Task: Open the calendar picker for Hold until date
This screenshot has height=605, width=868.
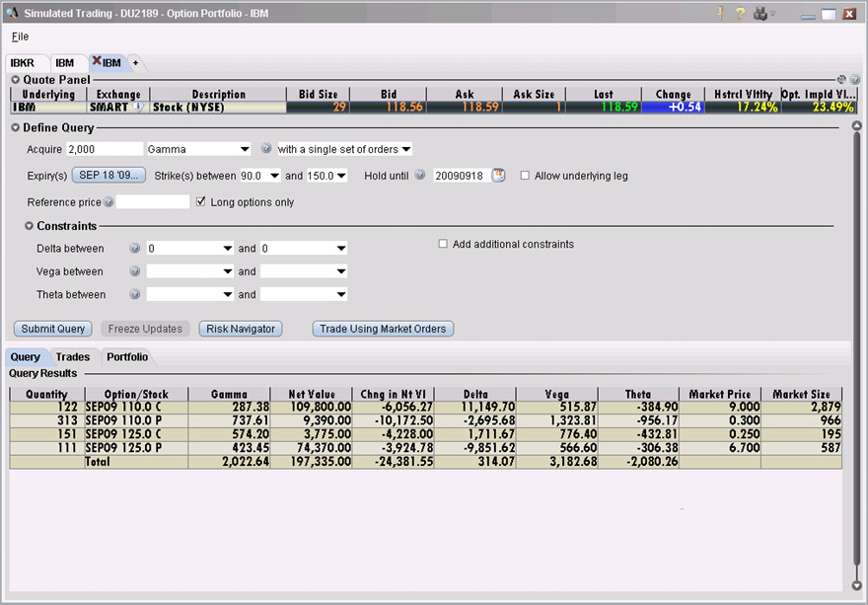Action: tap(499, 175)
